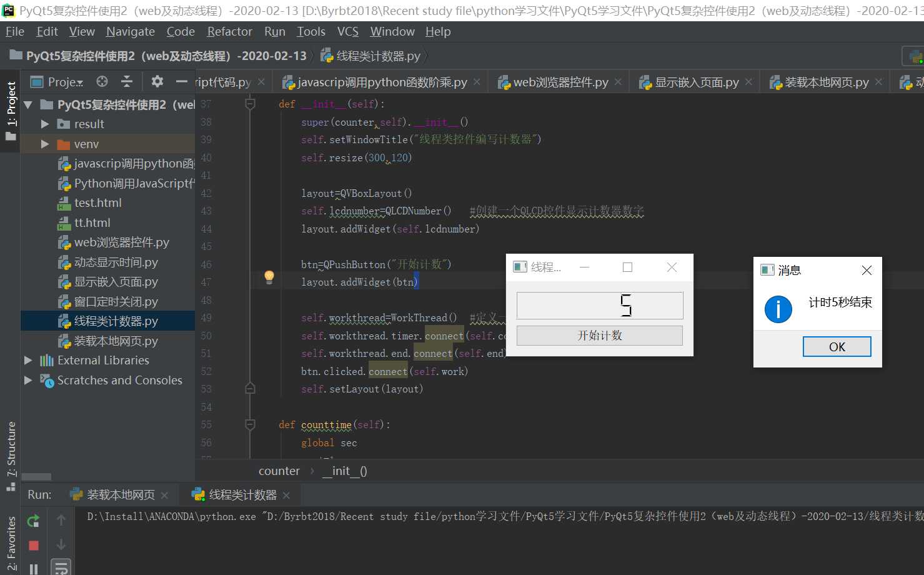Select 显示嵌入页面.py in project tree
924x575 pixels.
pos(107,282)
